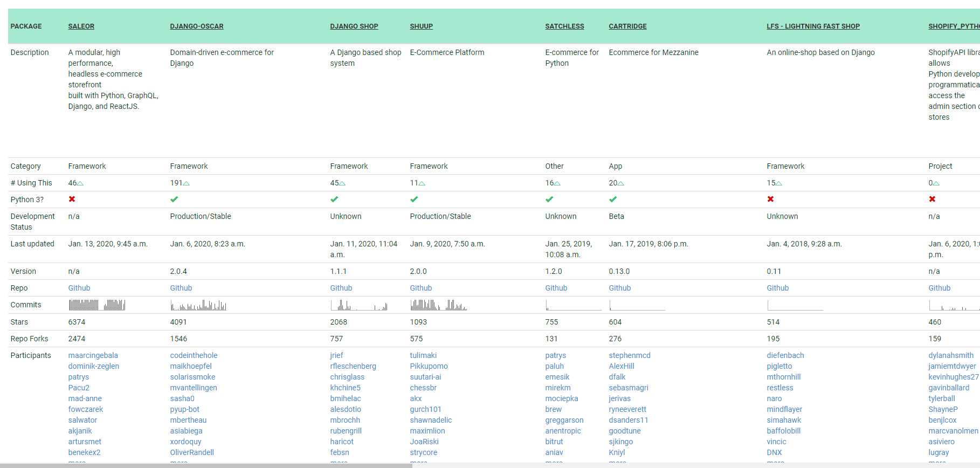Click the green check Python 3 icon for Cartridge
This screenshot has width=980, height=468.
pos(613,199)
